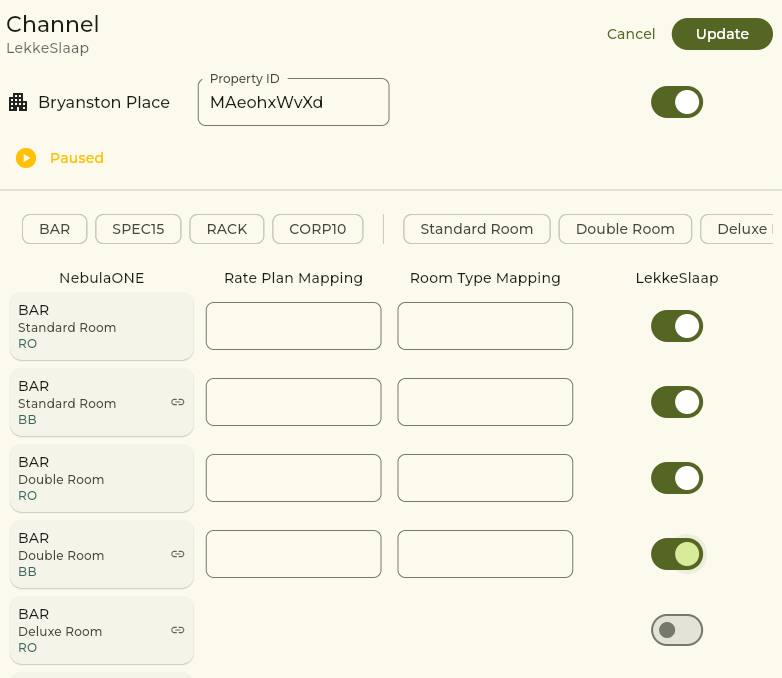This screenshot has height=678, width=782.
Task: Click the yellow Paused play icon
Action: 26,158
